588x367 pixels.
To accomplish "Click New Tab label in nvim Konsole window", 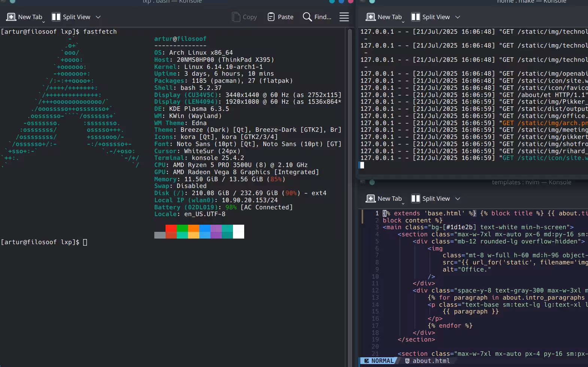I will [390, 198].
